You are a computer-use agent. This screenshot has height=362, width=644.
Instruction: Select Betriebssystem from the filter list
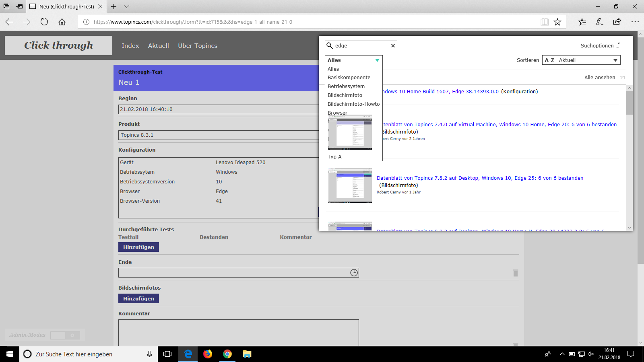point(346,86)
